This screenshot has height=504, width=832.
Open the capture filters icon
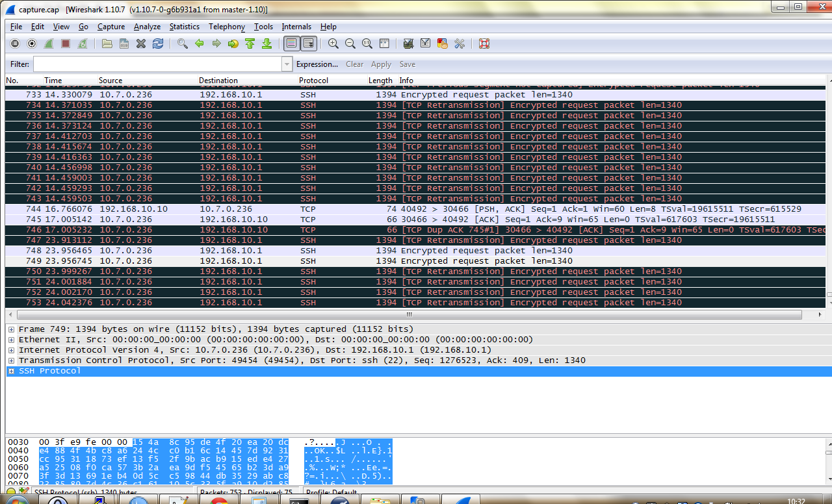coord(409,44)
